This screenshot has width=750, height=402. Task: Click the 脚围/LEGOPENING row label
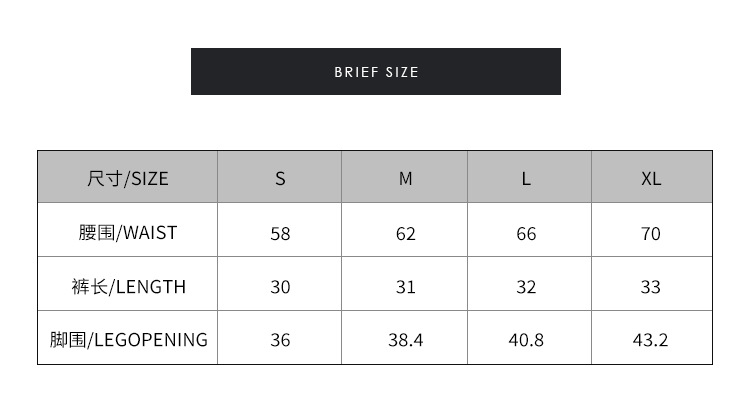[128, 340]
